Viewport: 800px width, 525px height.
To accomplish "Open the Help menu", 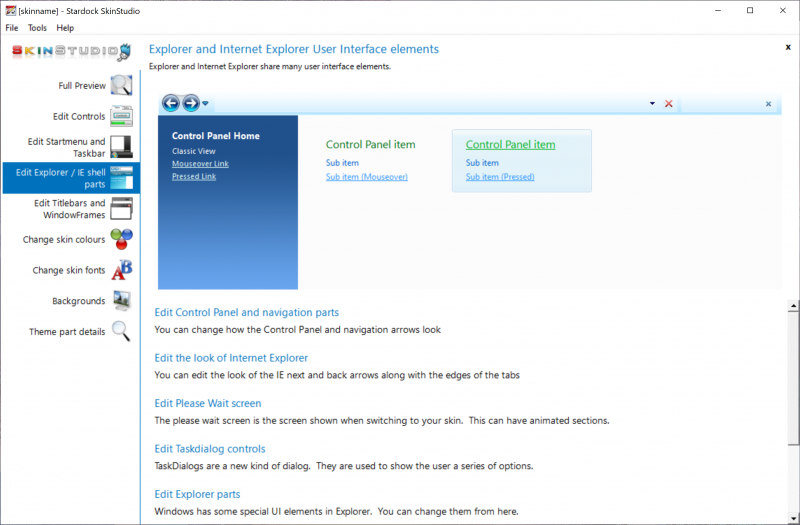I will (65, 28).
